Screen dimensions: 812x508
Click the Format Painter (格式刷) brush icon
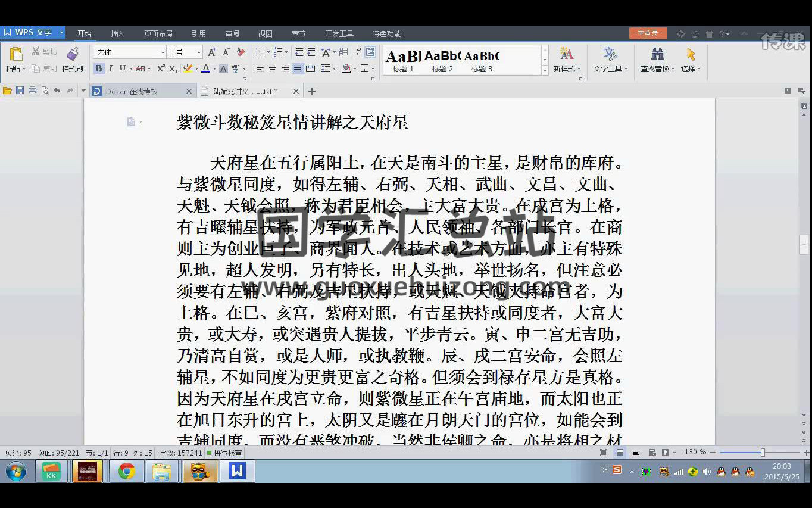click(x=73, y=55)
